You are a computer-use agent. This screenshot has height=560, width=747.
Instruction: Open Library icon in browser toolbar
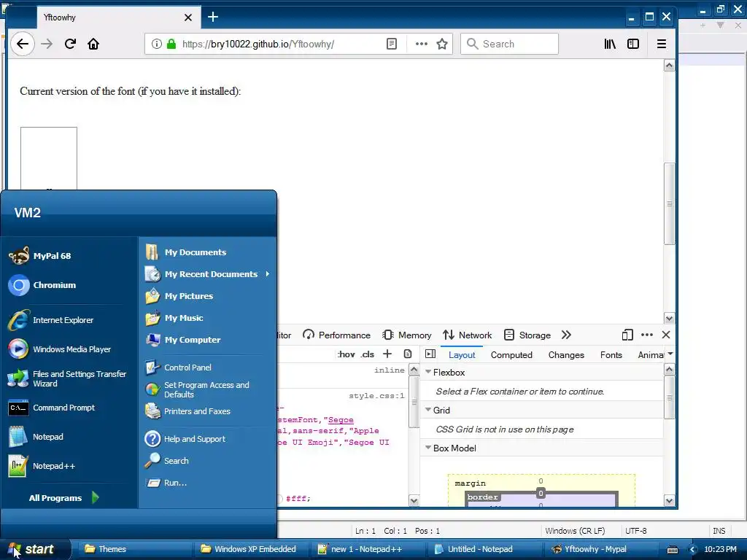tap(610, 44)
